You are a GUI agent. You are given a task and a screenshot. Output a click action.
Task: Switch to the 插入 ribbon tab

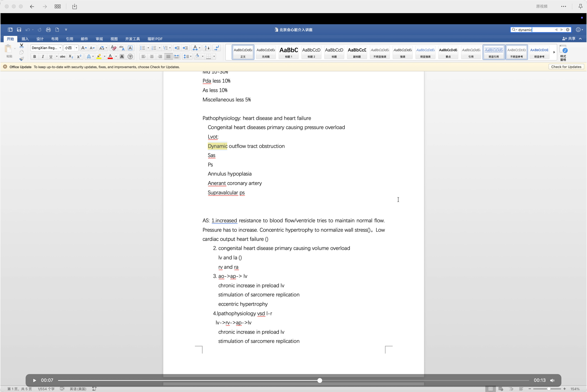click(x=25, y=39)
